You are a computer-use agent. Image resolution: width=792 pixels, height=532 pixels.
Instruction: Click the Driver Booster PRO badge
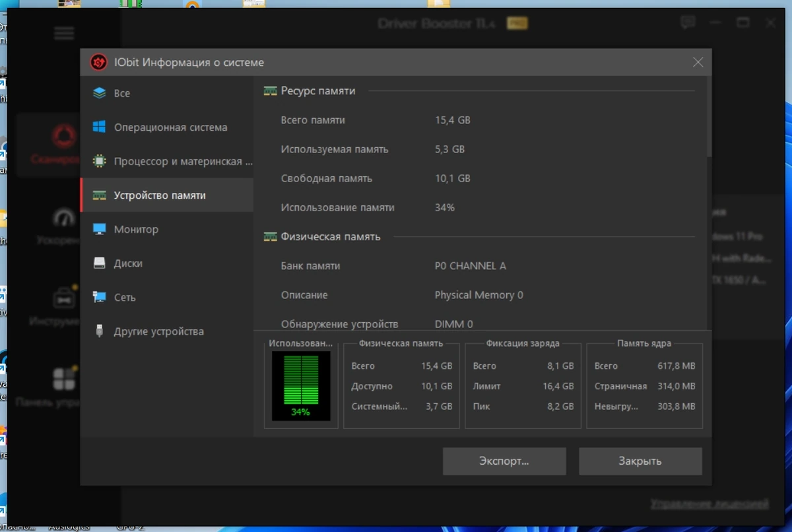point(516,24)
